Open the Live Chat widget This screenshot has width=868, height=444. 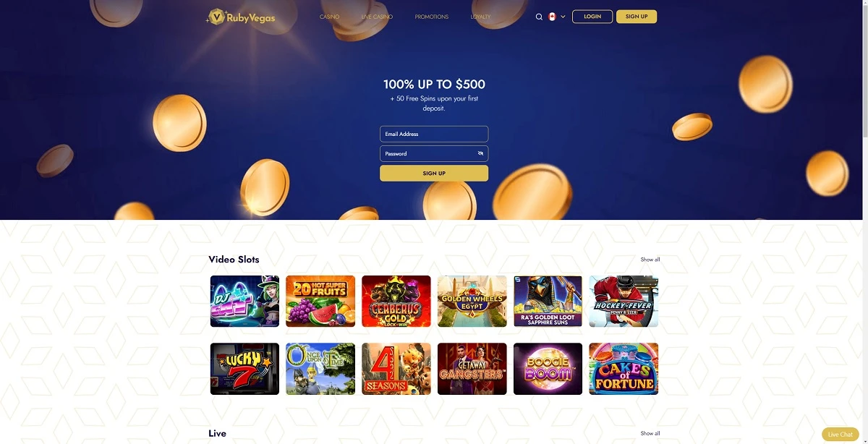click(841, 435)
